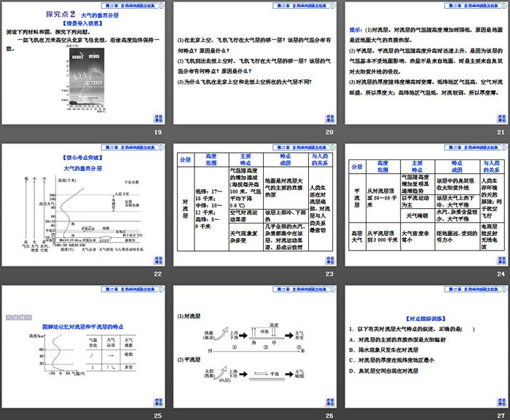510x420 pixels.
Task: Click navigation icon in slide 21 corner
Action: (501, 119)
